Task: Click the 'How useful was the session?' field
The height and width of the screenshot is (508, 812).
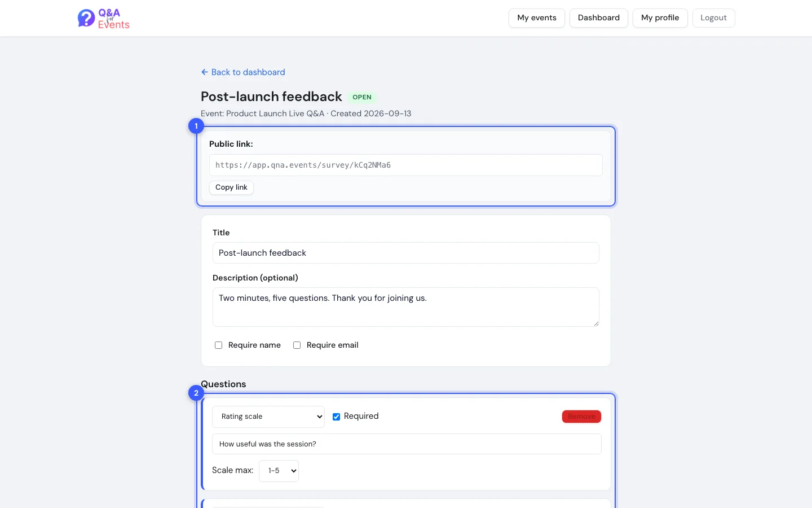Action: pos(407,444)
